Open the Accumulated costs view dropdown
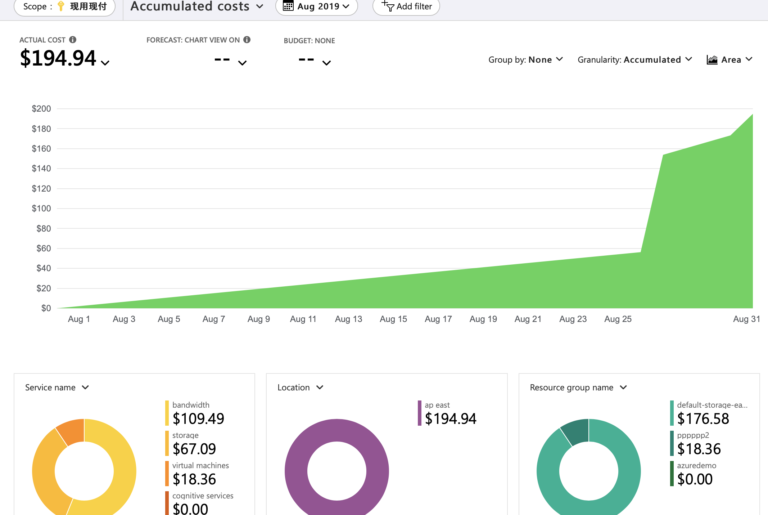This screenshot has height=515, width=768. (x=197, y=6)
